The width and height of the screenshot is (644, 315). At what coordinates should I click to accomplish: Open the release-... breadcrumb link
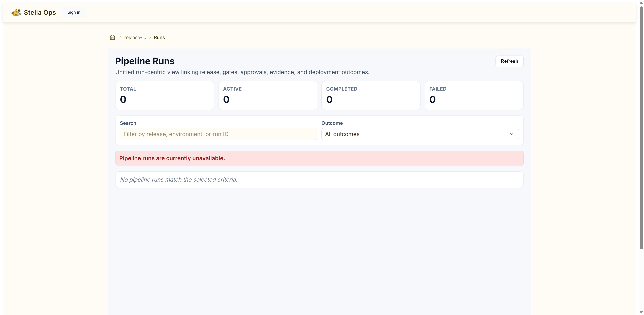pos(135,37)
